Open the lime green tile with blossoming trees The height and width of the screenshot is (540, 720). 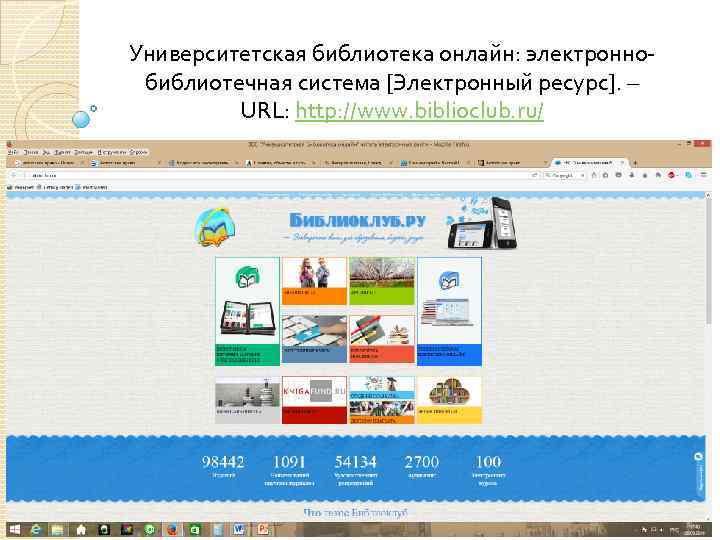[x=382, y=281]
